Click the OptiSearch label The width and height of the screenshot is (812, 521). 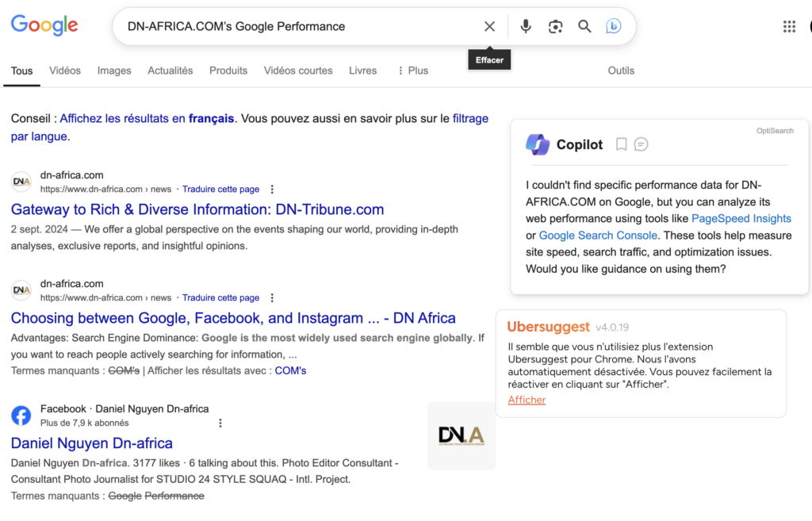(x=776, y=131)
